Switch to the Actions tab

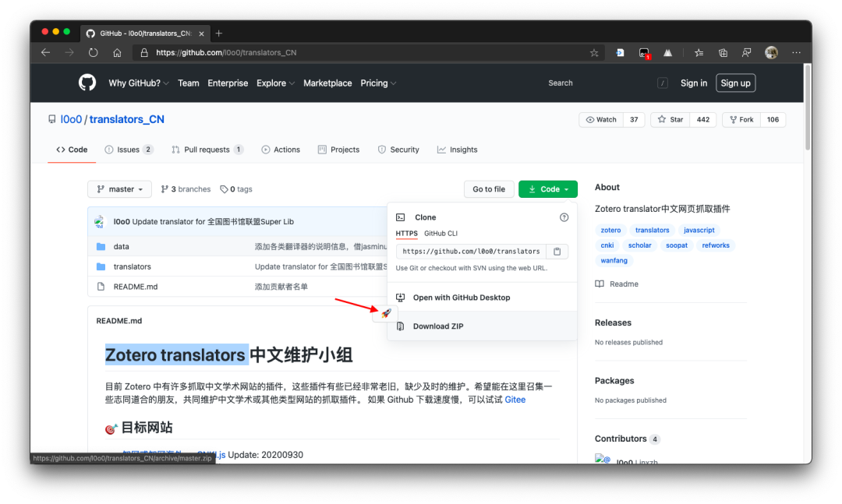click(x=281, y=150)
